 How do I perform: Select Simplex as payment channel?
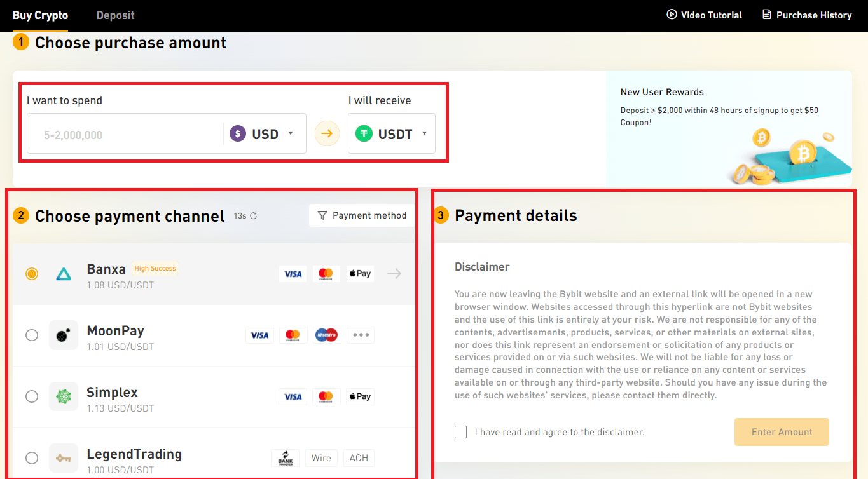tap(32, 396)
